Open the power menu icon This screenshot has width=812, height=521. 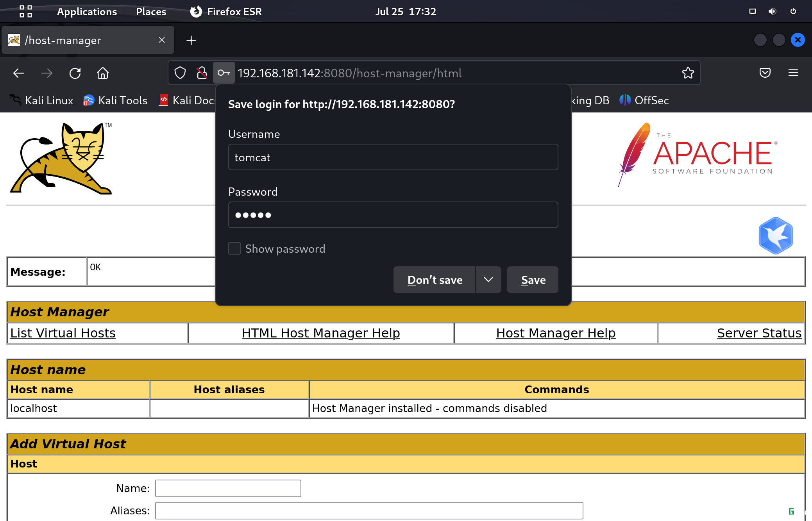[793, 11]
